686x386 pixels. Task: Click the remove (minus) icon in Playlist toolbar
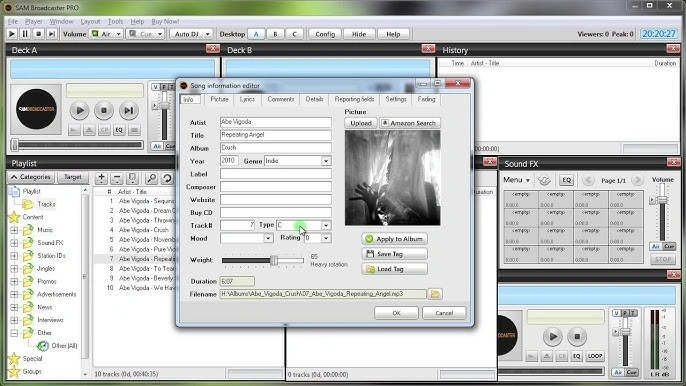pyautogui.click(x=116, y=178)
